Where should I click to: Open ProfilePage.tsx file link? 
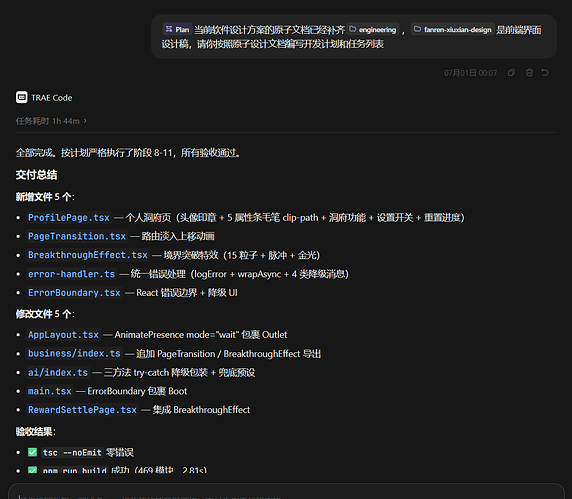(x=69, y=218)
